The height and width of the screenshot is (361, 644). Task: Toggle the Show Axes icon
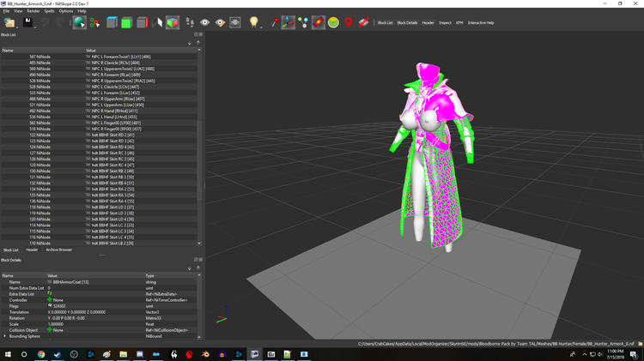[x=289, y=22]
